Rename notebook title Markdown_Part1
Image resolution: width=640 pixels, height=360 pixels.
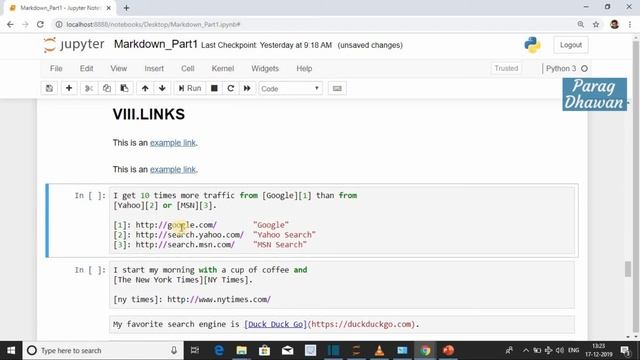(x=156, y=44)
